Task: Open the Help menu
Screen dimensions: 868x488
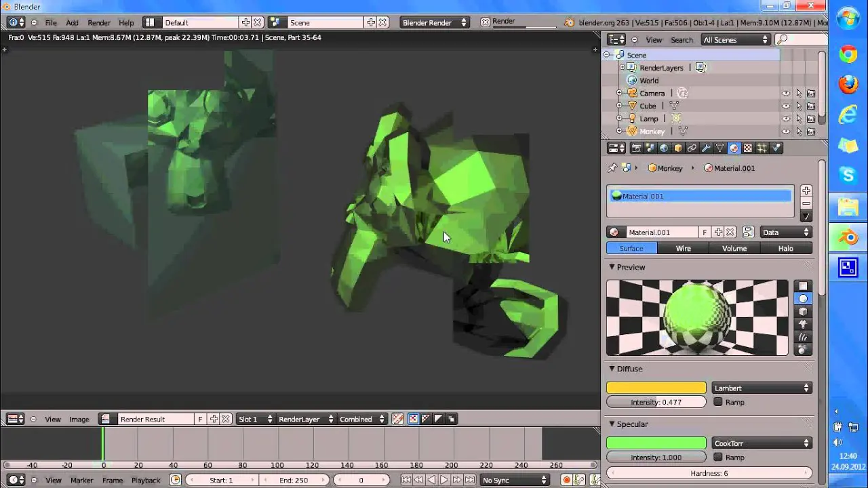Action: point(126,22)
